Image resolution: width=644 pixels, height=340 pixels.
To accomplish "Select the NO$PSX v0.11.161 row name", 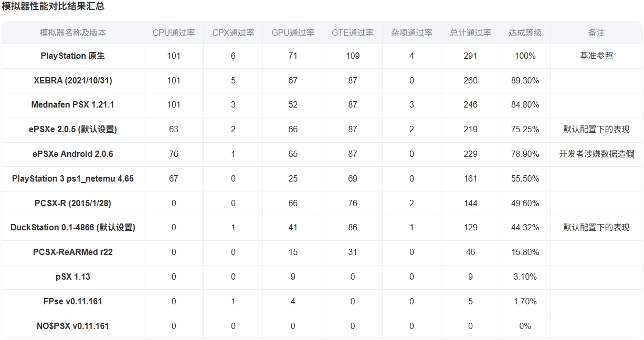I will pyautogui.click(x=73, y=326).
